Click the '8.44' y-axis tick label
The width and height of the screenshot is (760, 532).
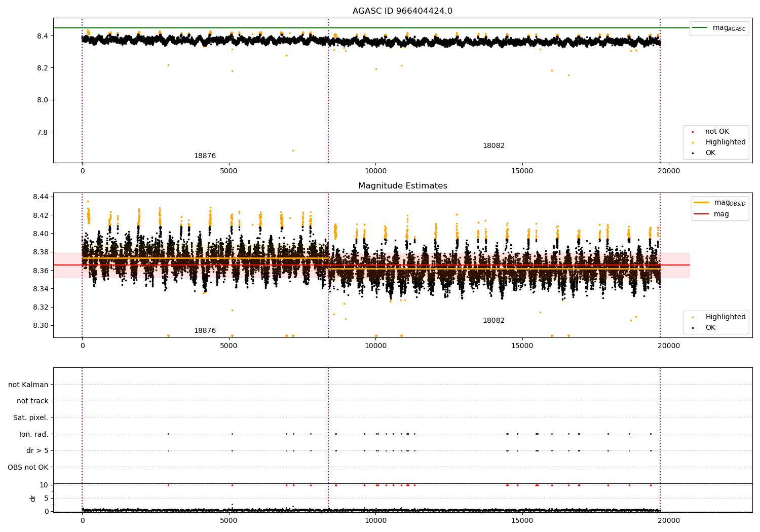[x=41, y=197]
